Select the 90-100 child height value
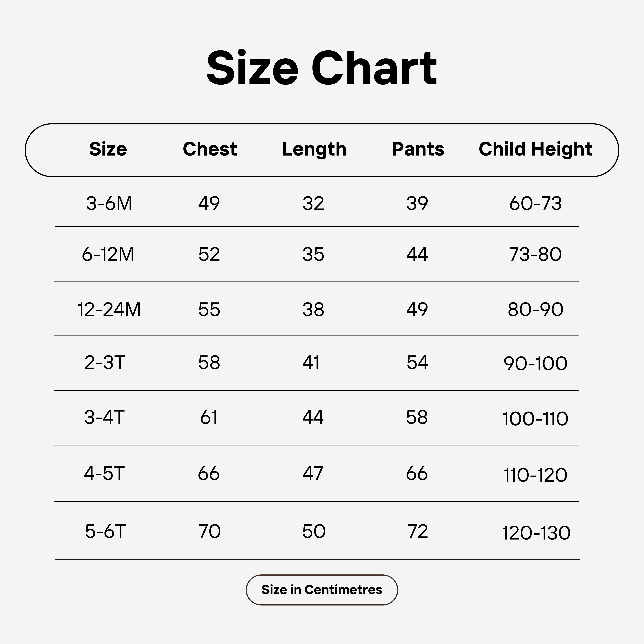 tap(535, 363)
